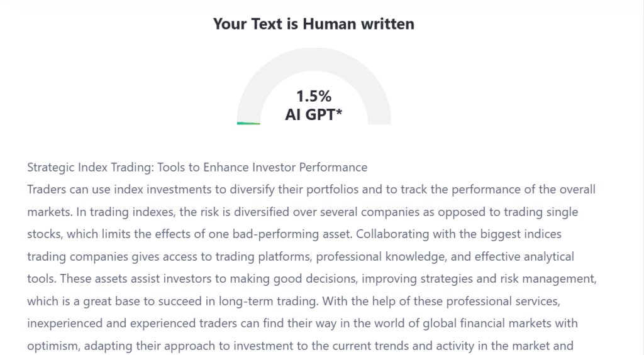Click the green filled segment of the gauge
The image size is (644, 355).
coord(248,123)
